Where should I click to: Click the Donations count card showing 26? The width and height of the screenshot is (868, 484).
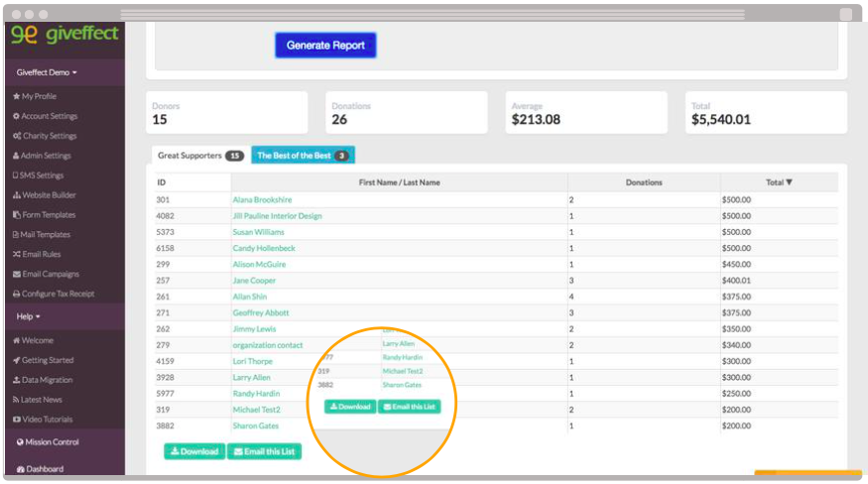407,113
